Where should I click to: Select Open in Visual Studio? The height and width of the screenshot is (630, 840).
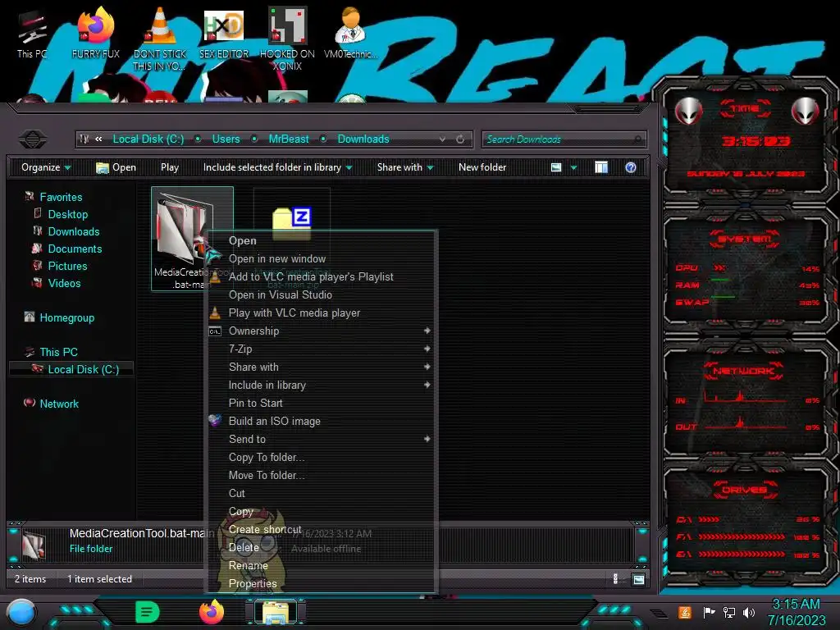[321, 295]
